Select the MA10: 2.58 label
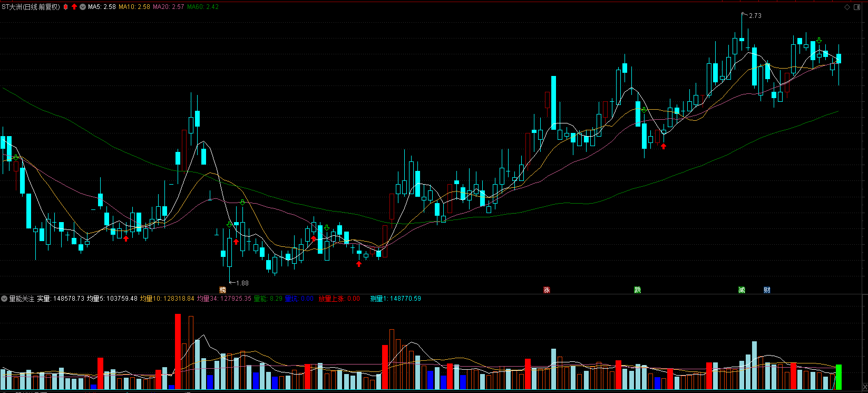Image resolution: width=868 pixels, height=393 pixels. [134, 7]
